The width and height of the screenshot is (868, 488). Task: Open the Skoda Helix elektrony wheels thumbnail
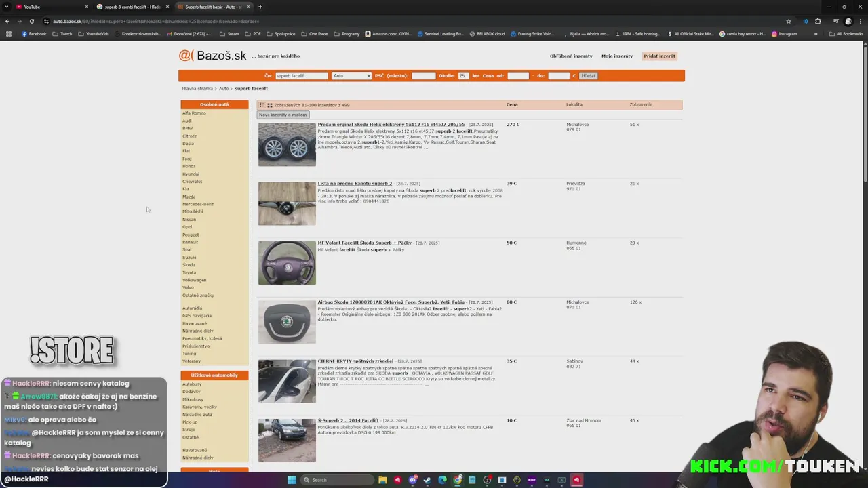(287, 144)
